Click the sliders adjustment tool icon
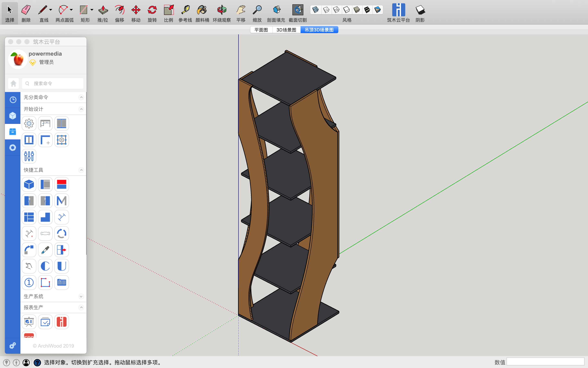Screen dimensions: 588x368 [x=29, y=156]
